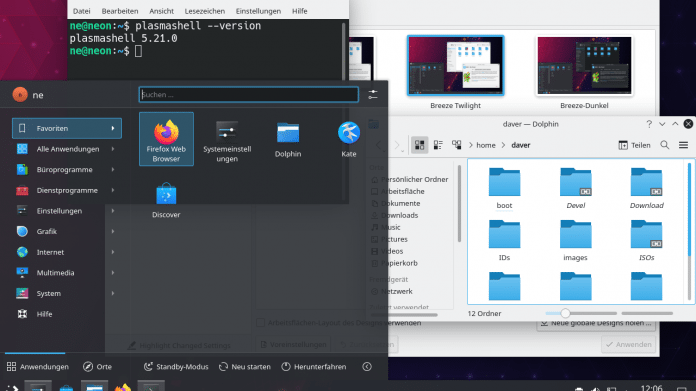Expand System category

coord(67,293)
